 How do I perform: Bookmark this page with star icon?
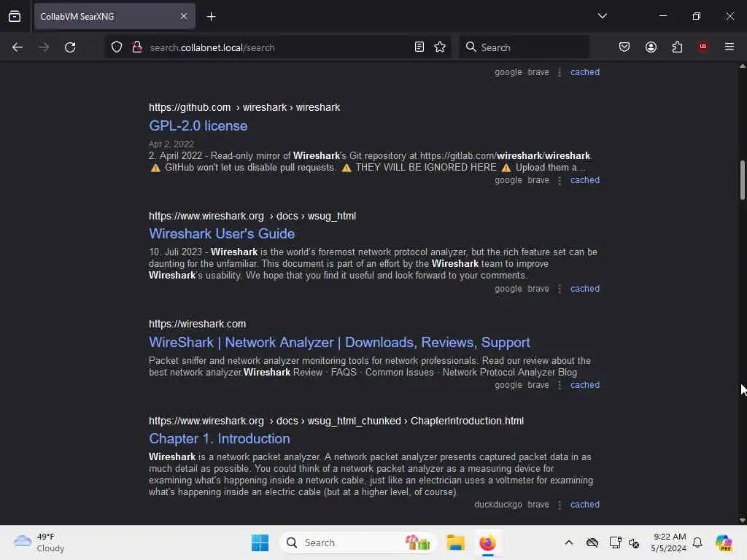tap(440, 47)
